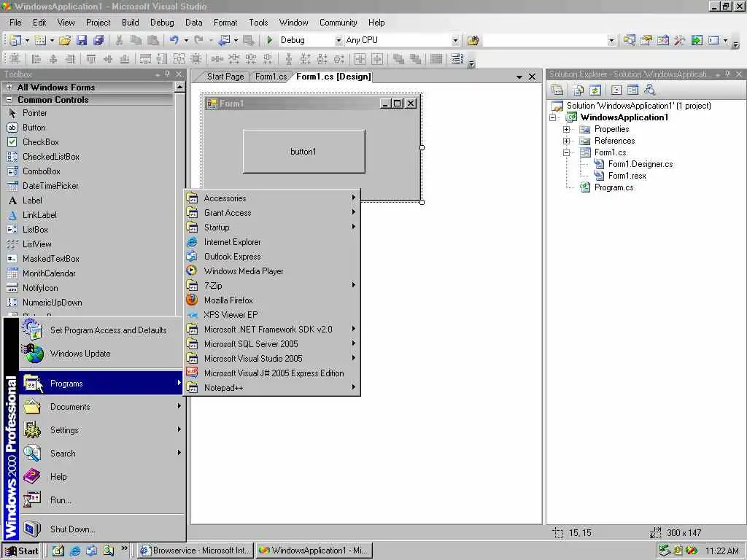
Task: Open Microsoft Visual Studio 2005 submenu
Action: coord(271,359)
